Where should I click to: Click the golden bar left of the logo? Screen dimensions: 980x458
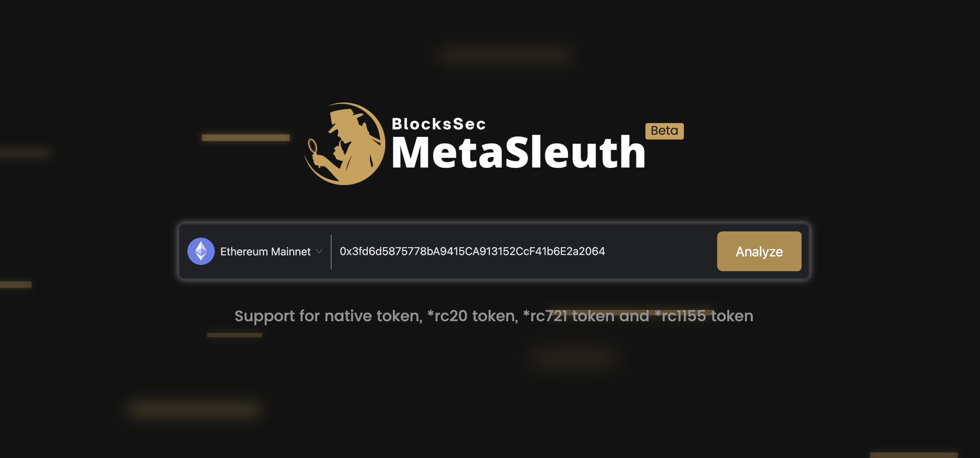click(246, 137)
